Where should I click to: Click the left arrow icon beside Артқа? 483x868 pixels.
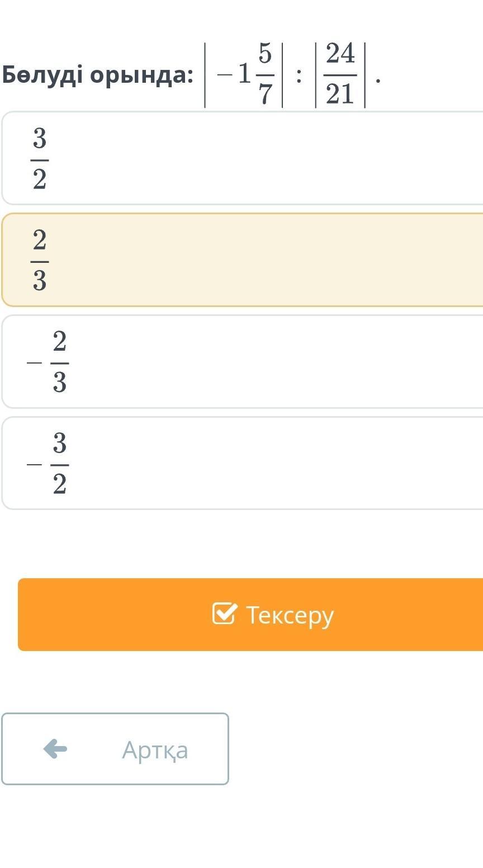click(x=55, y=748)
